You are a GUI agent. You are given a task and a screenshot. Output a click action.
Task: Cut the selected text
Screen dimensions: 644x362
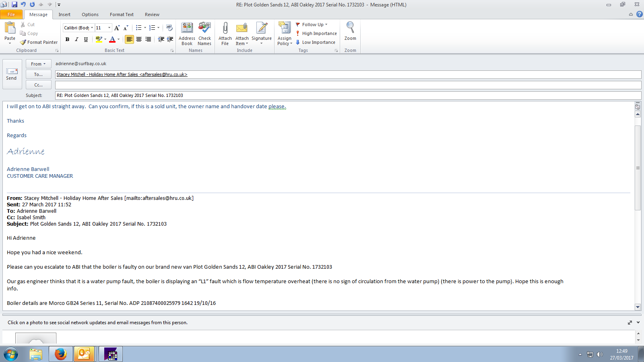tap(27, 25)
